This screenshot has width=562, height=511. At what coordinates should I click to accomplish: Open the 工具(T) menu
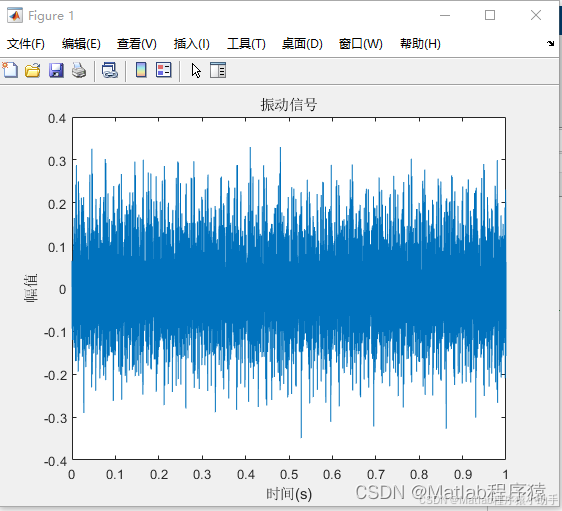(246, 44)
